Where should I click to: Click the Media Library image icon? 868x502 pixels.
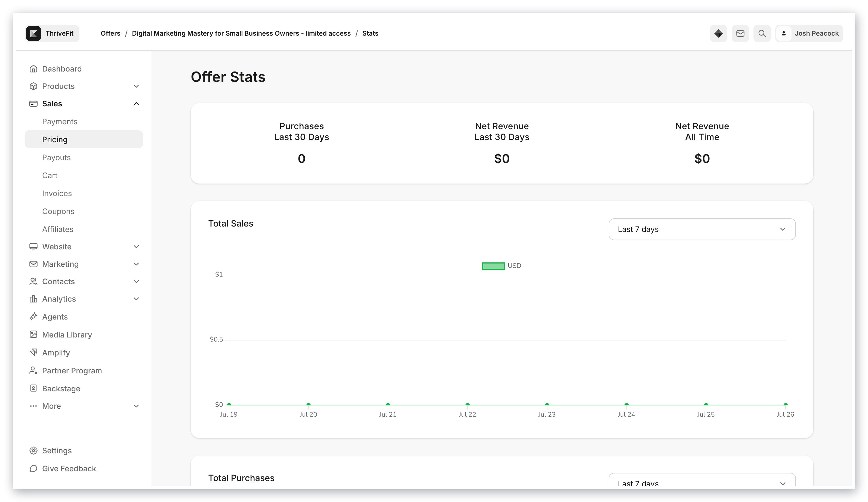pyautogui.click(x=33, y=334)
